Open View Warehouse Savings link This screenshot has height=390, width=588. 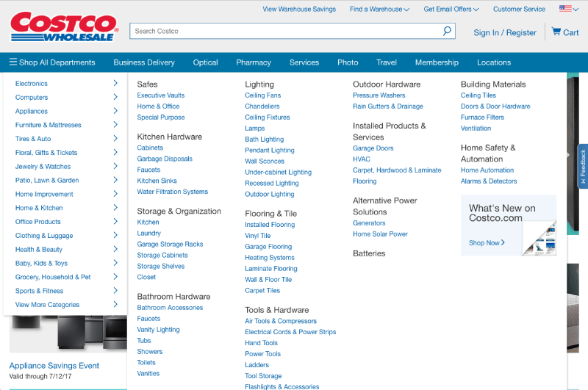pyautogui.click(x=299, y=9)
